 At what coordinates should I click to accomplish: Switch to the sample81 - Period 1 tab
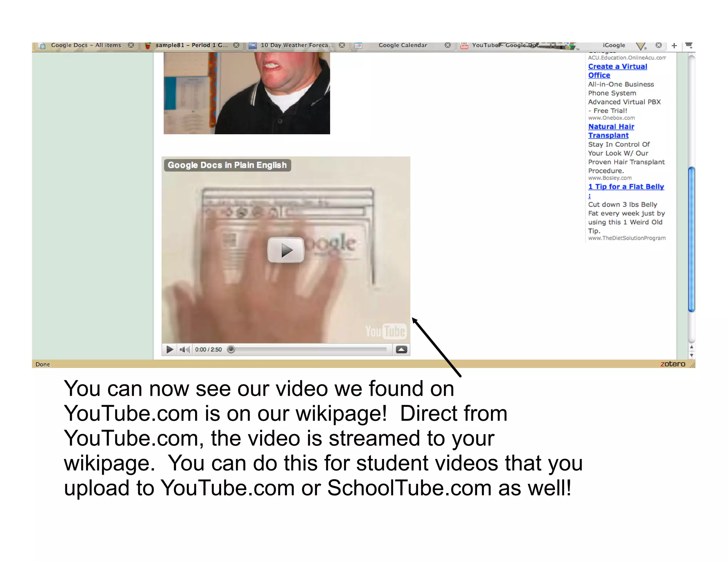pyautogui.click(x=192, y=45)
